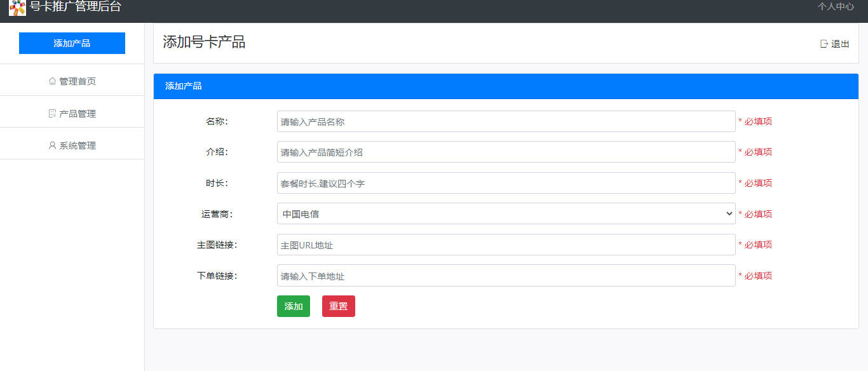The width and height of the screenshot is (868, 371).
Task: Click the 添加号卡产品 page heading
Action: pyautogui.click(x=204, y=42)
